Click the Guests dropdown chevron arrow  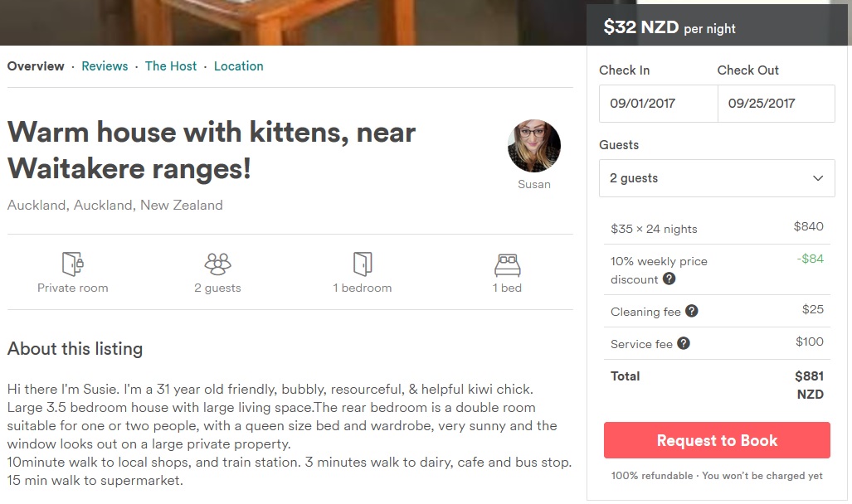(x=818, y=178)
